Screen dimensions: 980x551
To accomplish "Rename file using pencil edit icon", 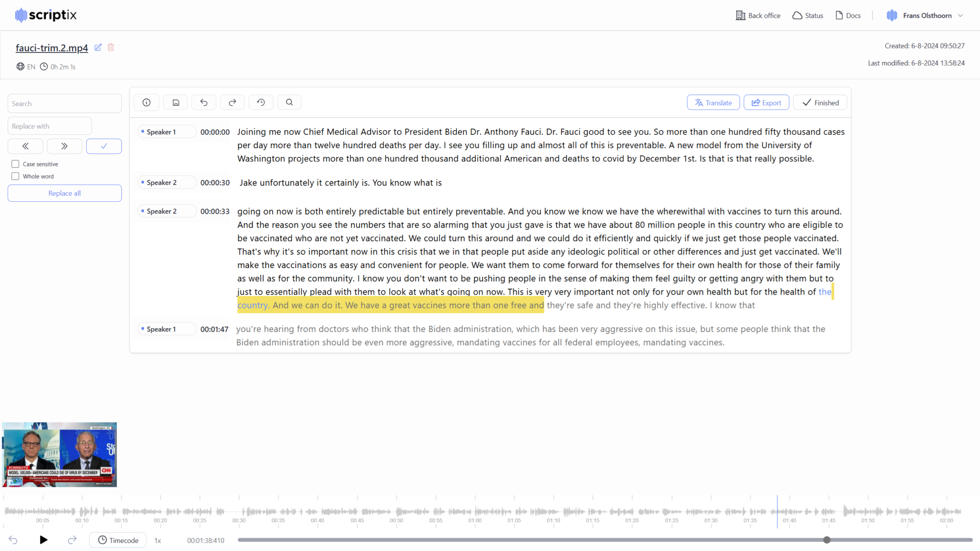I will [x=98, y=47].
